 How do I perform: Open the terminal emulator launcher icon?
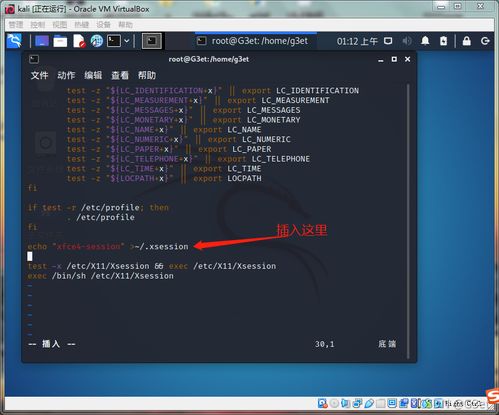[114, 41]
